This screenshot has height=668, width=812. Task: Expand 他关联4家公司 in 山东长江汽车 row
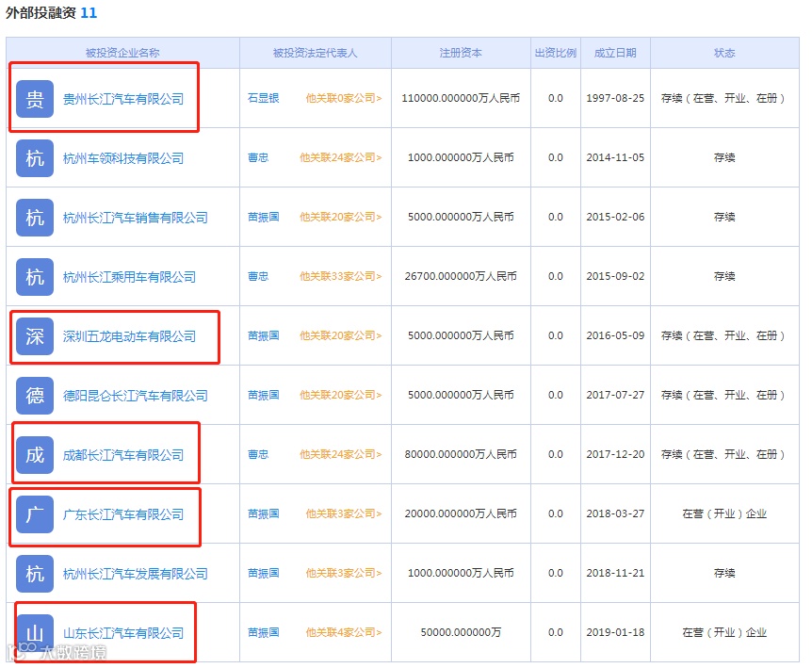343,632
